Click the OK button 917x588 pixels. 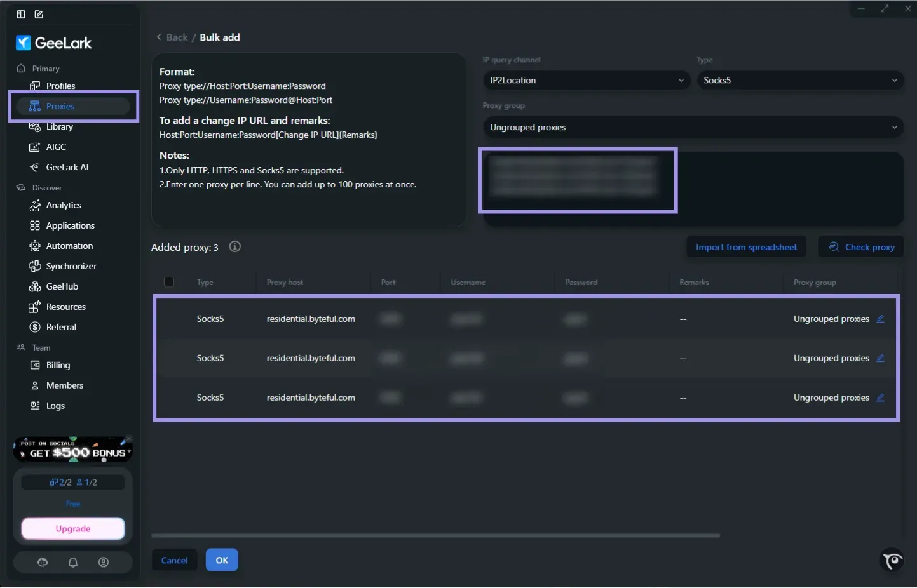222,560
